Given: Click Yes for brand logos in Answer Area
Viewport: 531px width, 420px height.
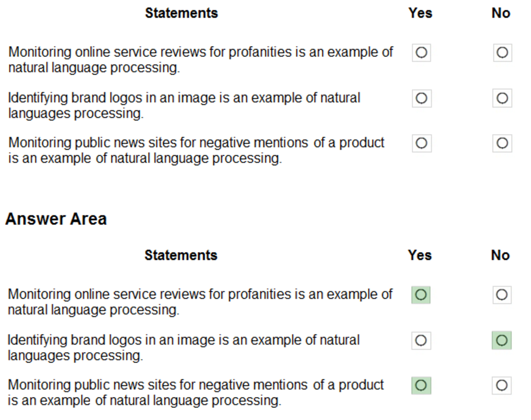Looking at the screenshot, I should point(420,341).
